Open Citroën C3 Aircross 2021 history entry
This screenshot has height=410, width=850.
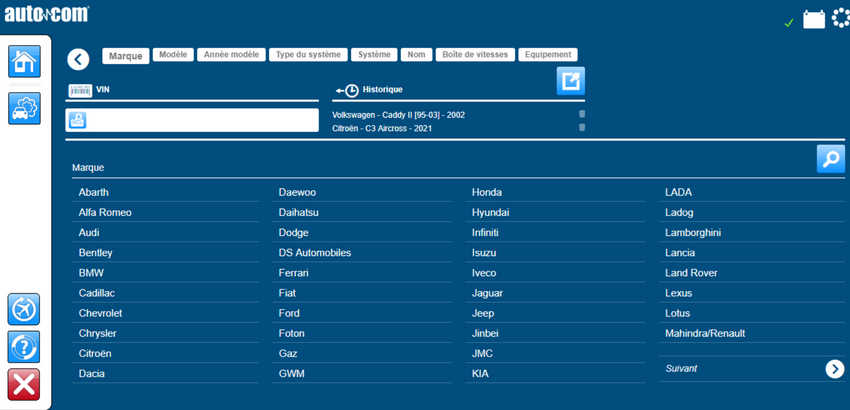(382, 129)
